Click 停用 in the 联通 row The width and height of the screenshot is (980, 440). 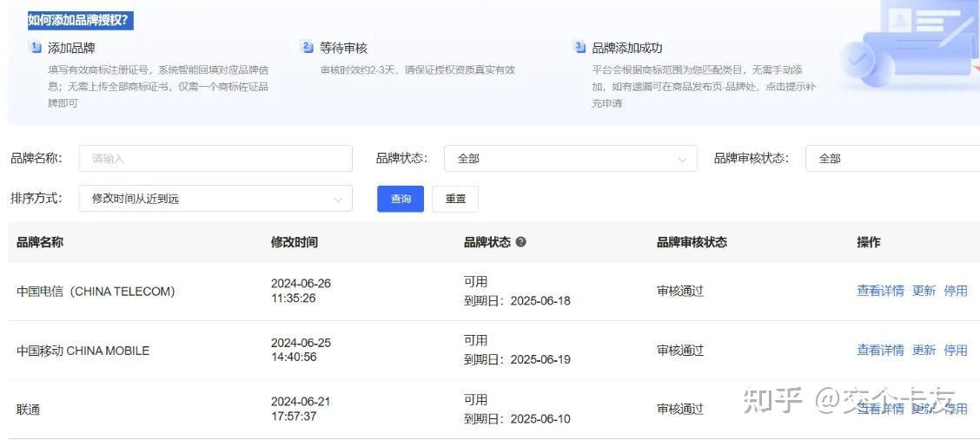coord(956,410)
